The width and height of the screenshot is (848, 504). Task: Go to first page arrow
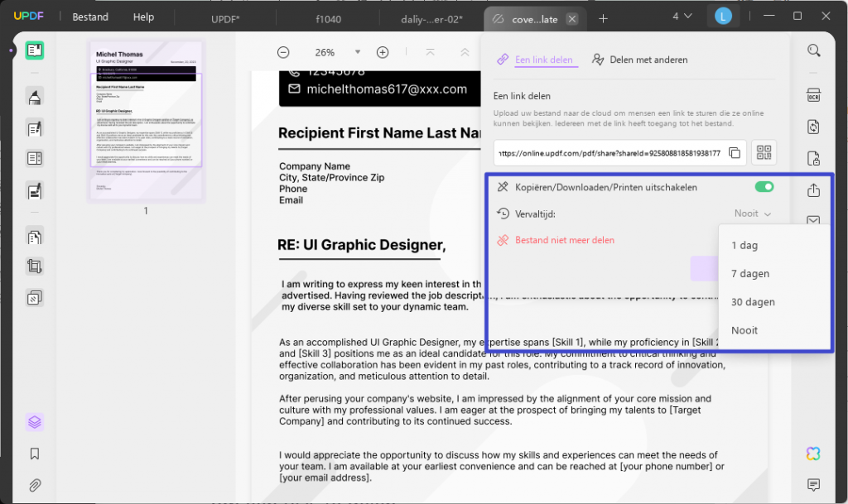click(430, 52)
